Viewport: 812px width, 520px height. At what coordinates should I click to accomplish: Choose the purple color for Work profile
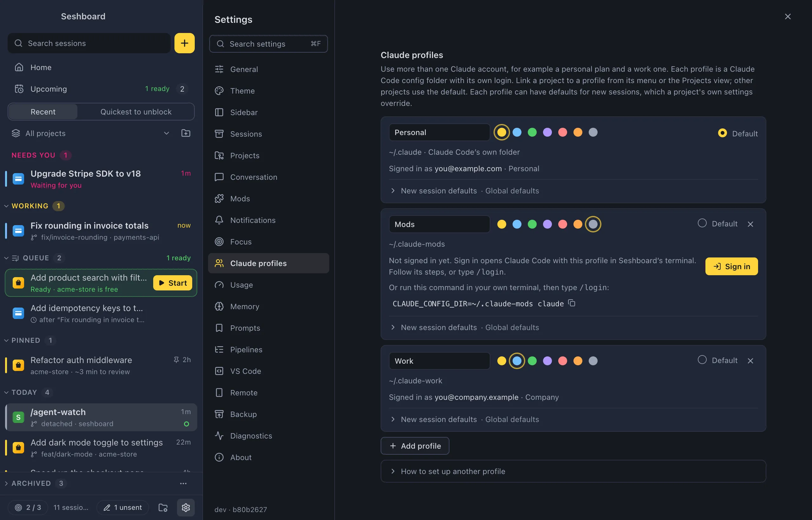click(547, 361)
